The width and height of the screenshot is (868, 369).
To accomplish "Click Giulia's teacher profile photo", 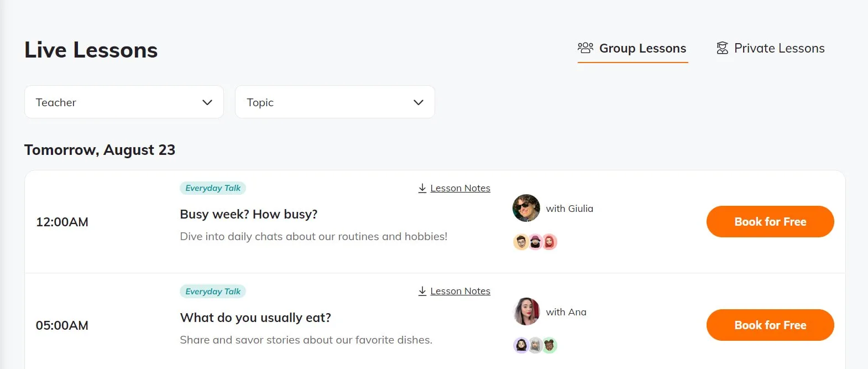I will 526,208.
